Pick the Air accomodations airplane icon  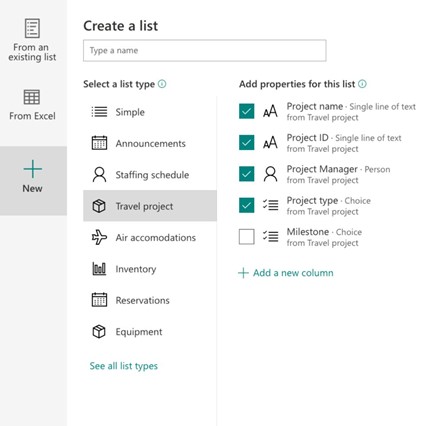pos(99,237)
